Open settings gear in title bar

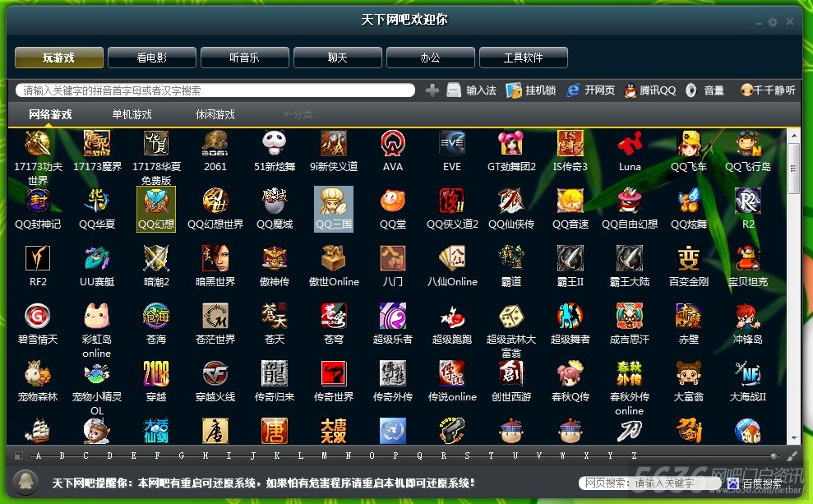coord(773,22)
